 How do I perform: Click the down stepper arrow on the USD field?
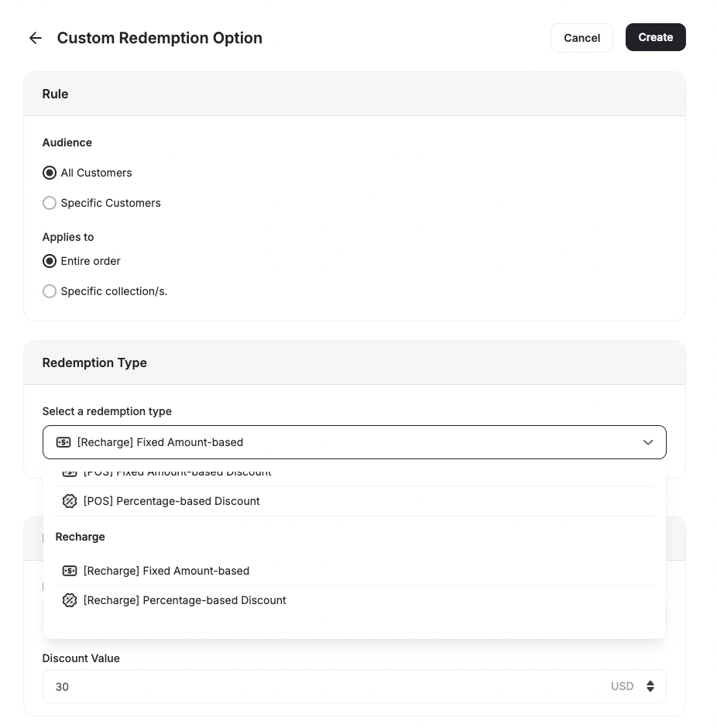point(649,689)
